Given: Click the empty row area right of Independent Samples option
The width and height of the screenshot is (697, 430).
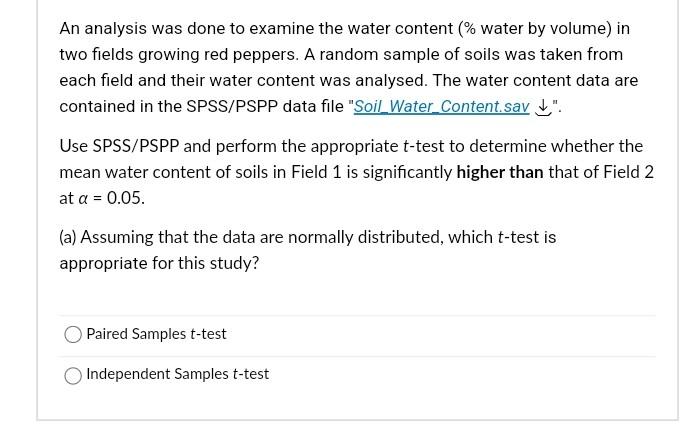Looking at the screenshot, I should (462, 374).
